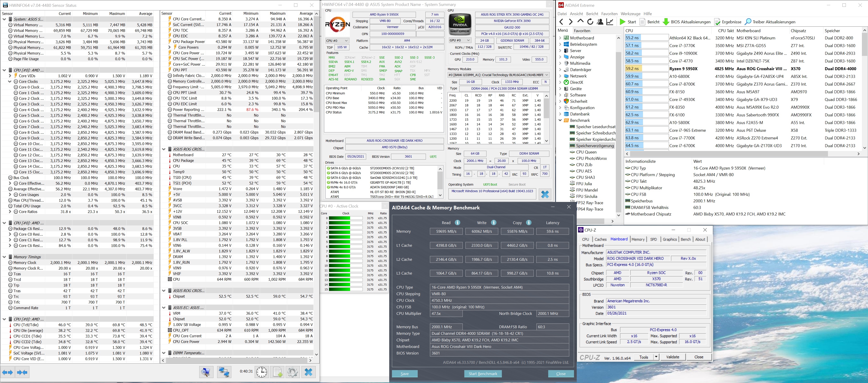This screenshot has height=383, width=868.
Task: Click the AIDA64 user profile icon
Action: point(600,22)
